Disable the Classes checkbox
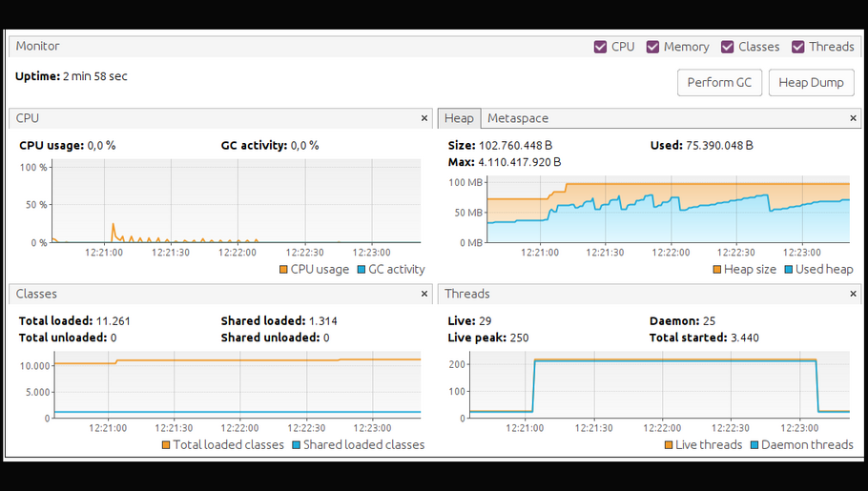The width and height of the screenshot is (868, 491). (727, 47)
